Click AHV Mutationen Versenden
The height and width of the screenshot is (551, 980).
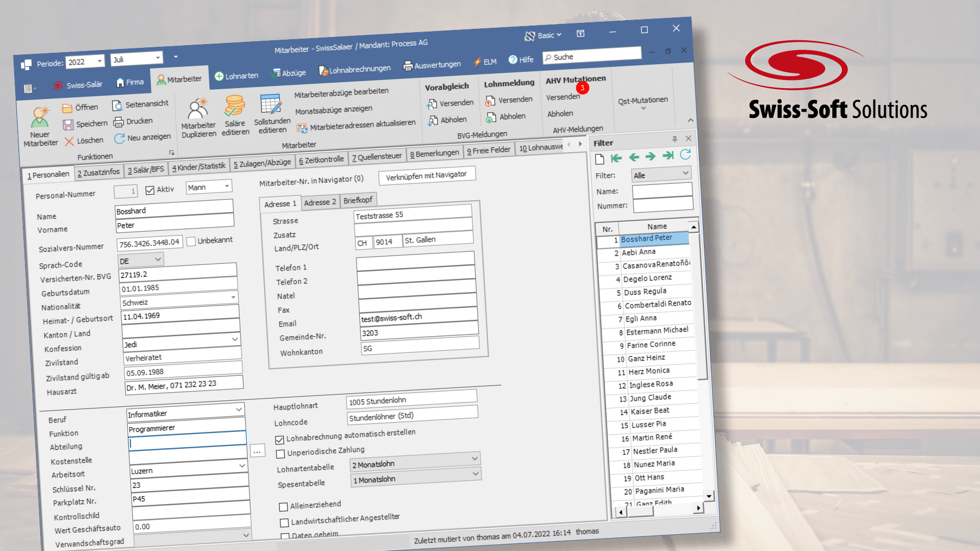click(563, 97)
